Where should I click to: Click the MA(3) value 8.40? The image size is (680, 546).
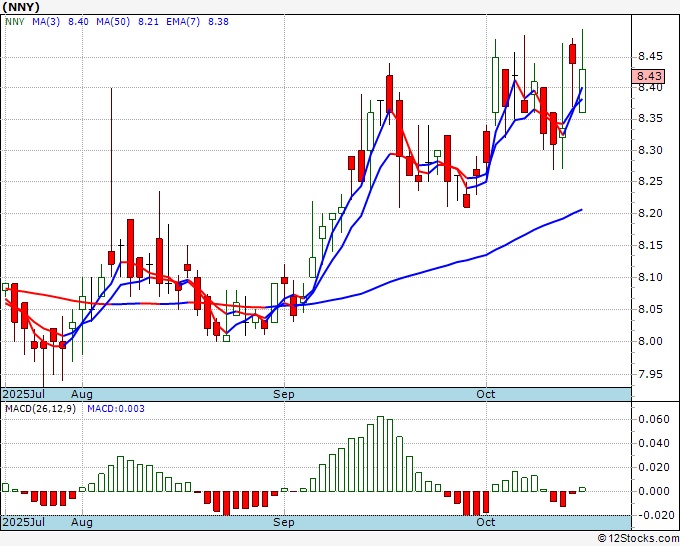point(78,22)
